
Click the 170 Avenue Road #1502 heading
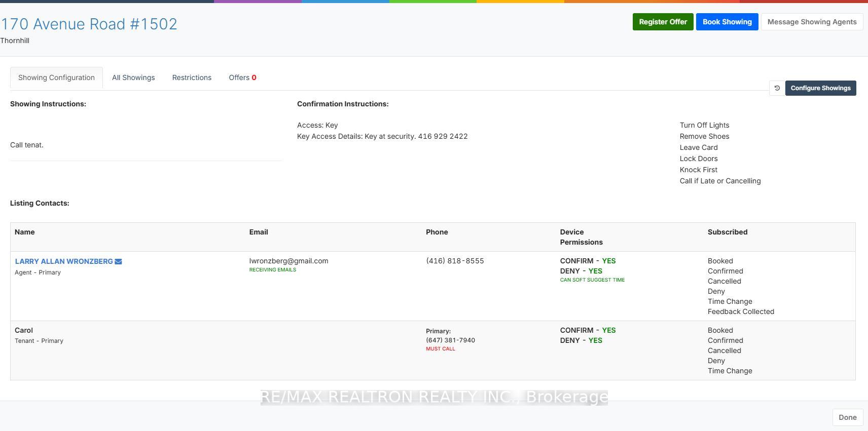[89, 24]
